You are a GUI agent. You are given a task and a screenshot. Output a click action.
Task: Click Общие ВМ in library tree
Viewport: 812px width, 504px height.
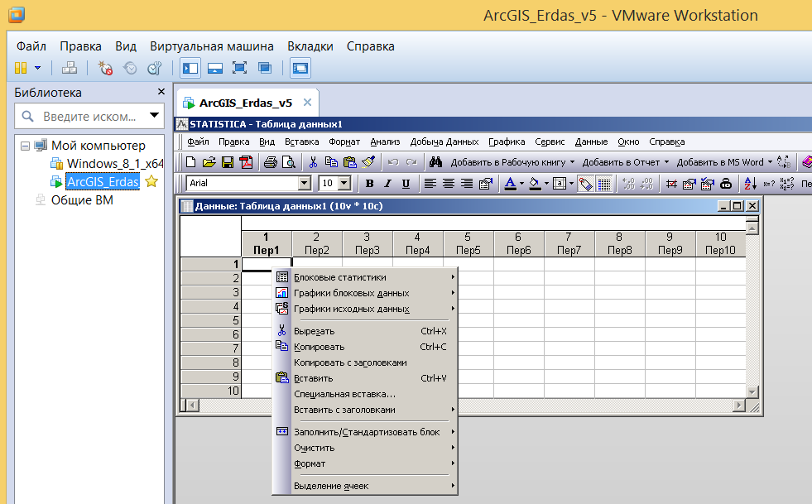click(82, 200)
